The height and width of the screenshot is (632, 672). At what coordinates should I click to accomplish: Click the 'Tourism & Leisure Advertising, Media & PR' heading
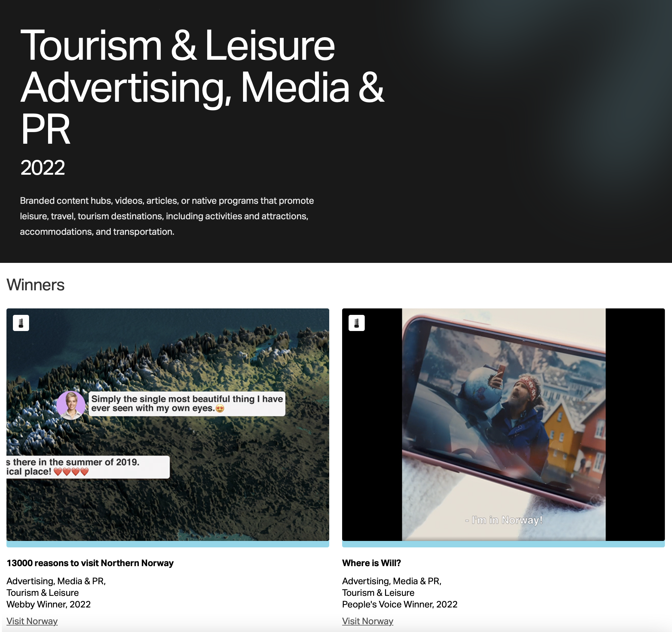(202, 87)
